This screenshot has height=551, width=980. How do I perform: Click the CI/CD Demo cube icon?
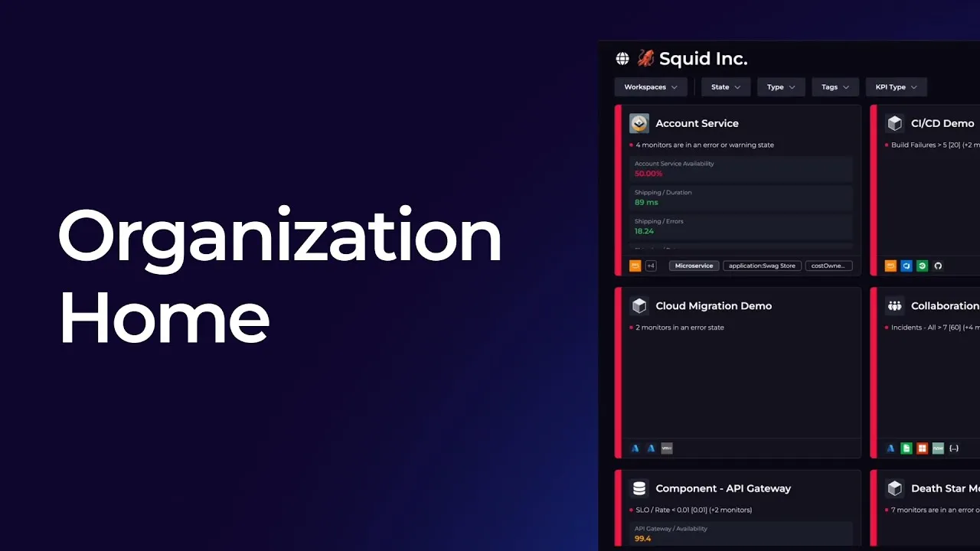coord(894,123)
